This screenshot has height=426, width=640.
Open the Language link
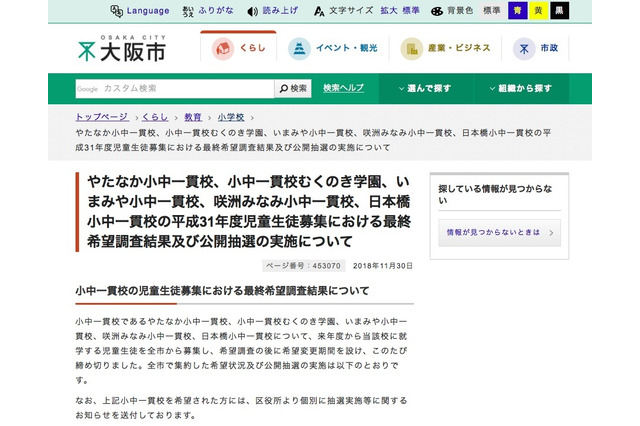point(148,11)
